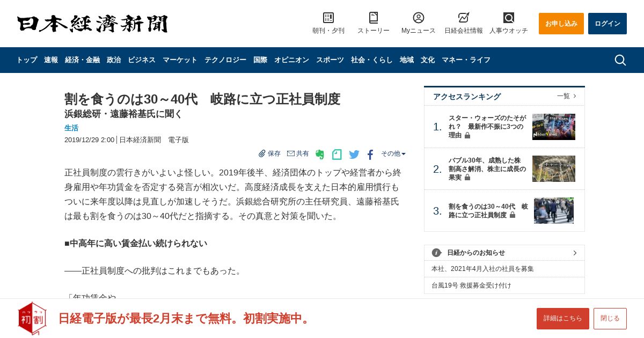Click the バブル30年 ranking thumbnail
This screenshot has width=644, height=338.
[x=554, y=168]
